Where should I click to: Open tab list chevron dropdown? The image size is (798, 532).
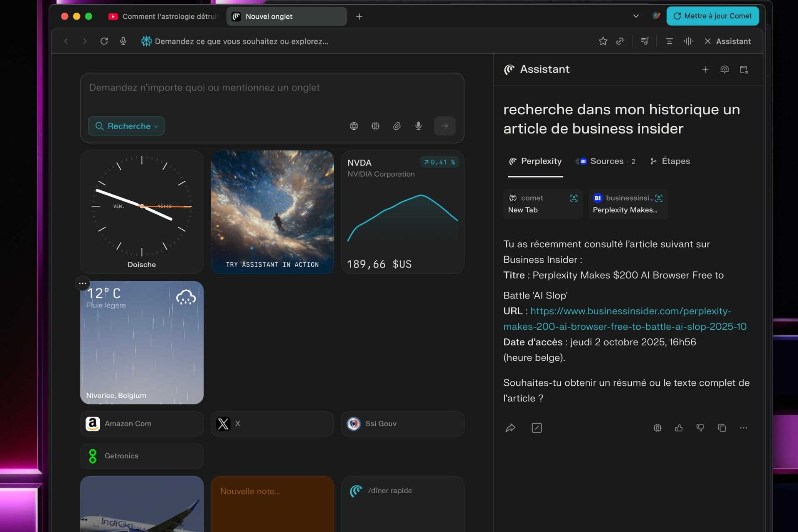[635, 16]
